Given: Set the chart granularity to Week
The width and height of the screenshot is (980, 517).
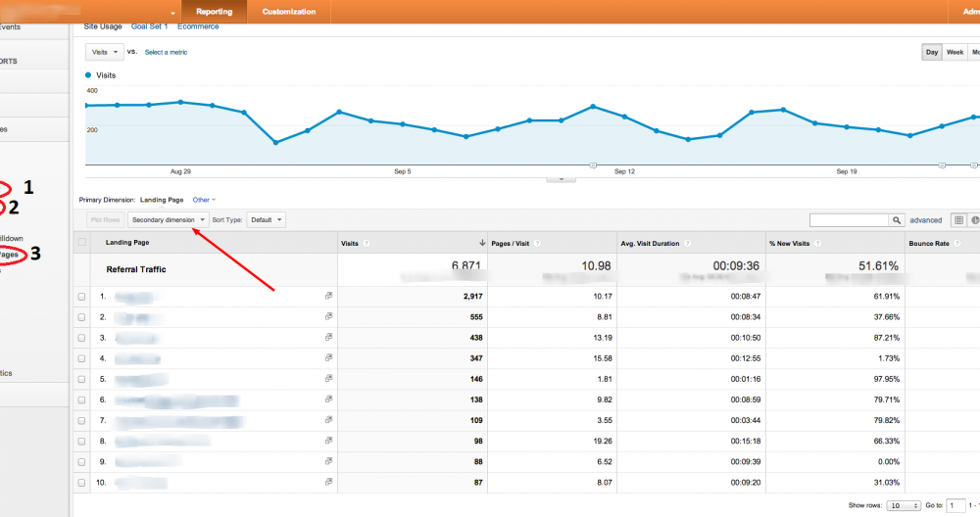Looking at the screenshot, I should [955, 52].
